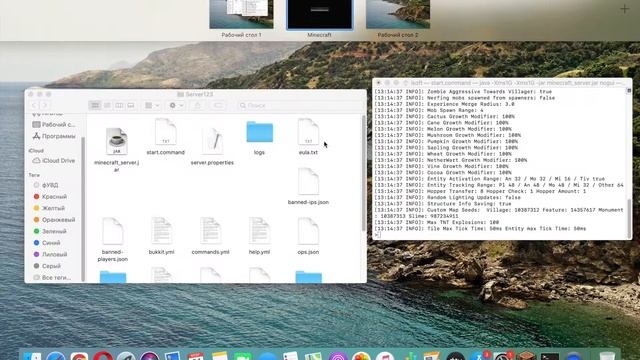Open Google Chrome from the Dock

pos(79,356)
